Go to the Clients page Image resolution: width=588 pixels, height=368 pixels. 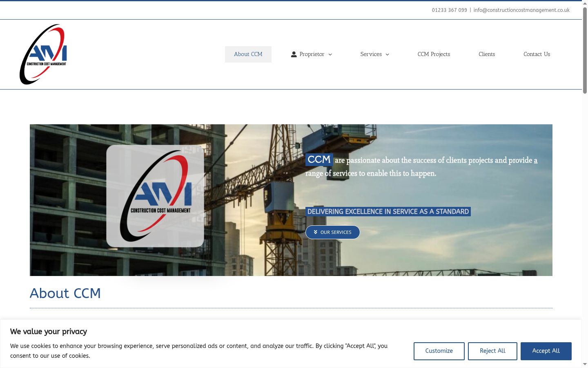pyautogui.click(x=487, y=54)
